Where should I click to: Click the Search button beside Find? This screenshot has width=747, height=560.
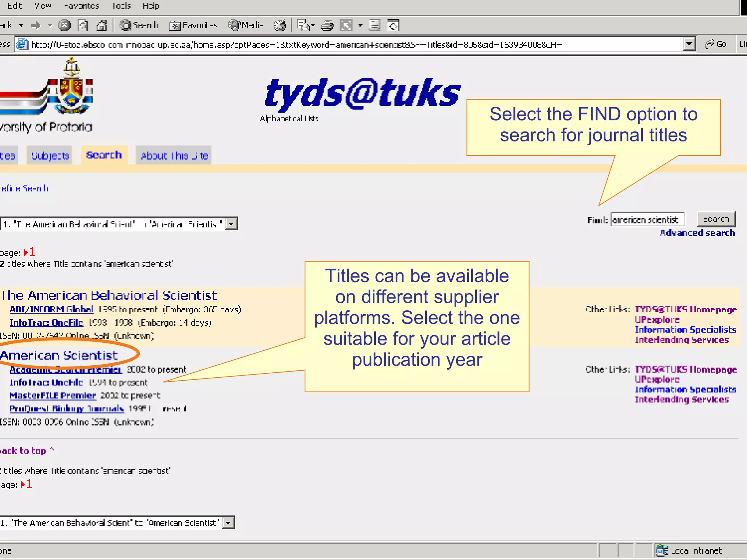716,219
